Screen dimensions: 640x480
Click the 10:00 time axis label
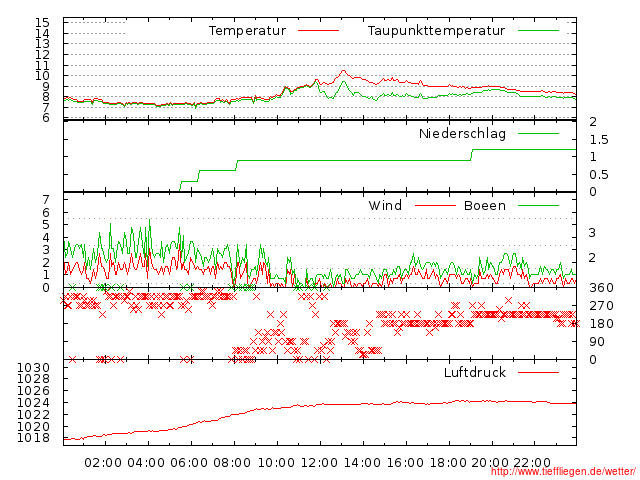(x=276, y=463)
